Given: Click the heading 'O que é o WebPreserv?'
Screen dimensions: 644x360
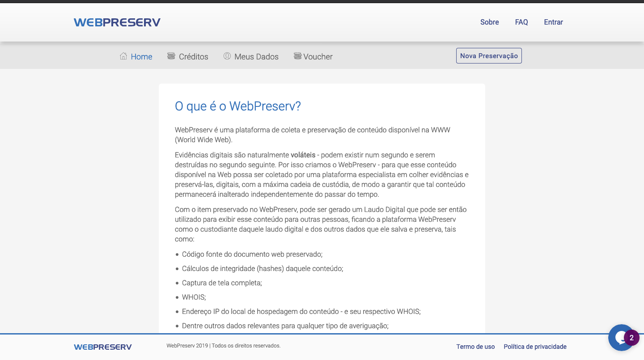Looking at the screenshot, I should coord(238,106).
